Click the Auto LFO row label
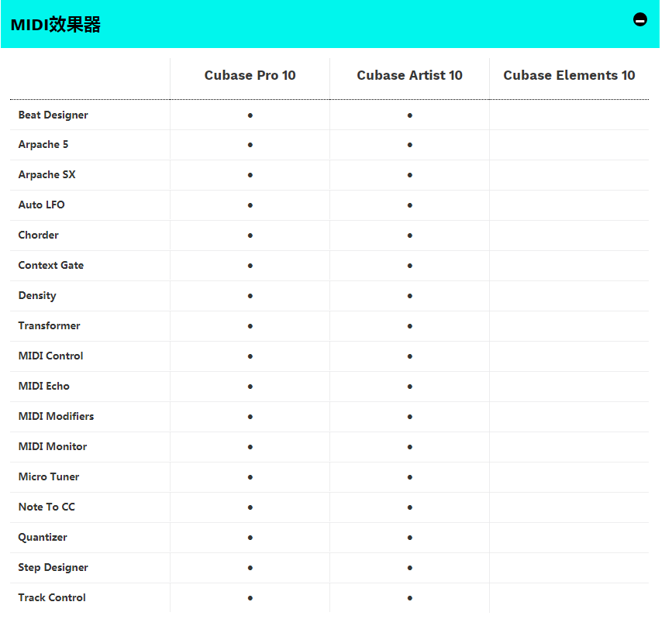 point(42,205)
